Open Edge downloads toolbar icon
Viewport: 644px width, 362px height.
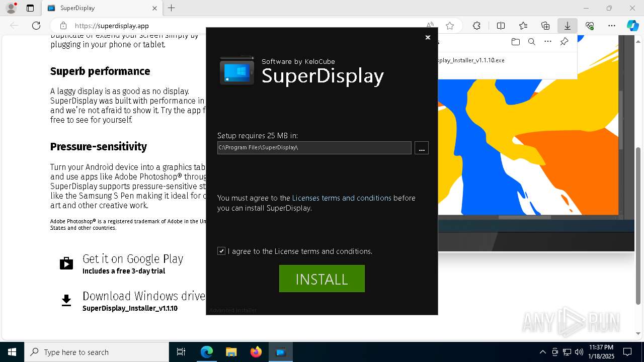click(568, 26)
